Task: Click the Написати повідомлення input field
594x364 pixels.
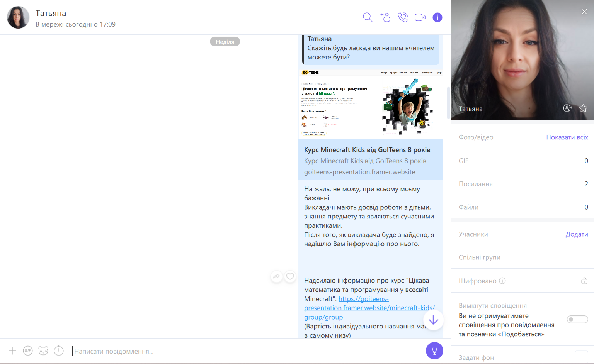Action: 247,351
